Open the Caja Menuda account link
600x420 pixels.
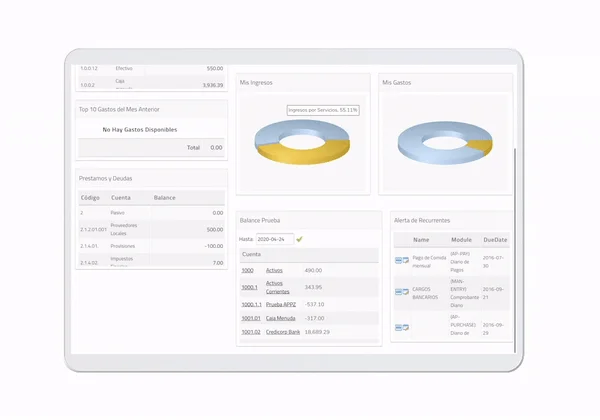coord(280,318)
